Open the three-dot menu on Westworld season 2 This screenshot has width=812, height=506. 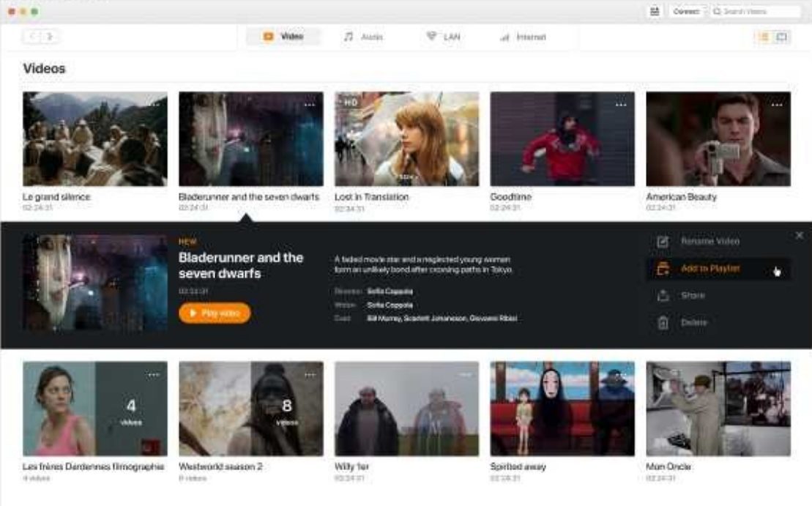pyautogui.click(x=309, y=375)
